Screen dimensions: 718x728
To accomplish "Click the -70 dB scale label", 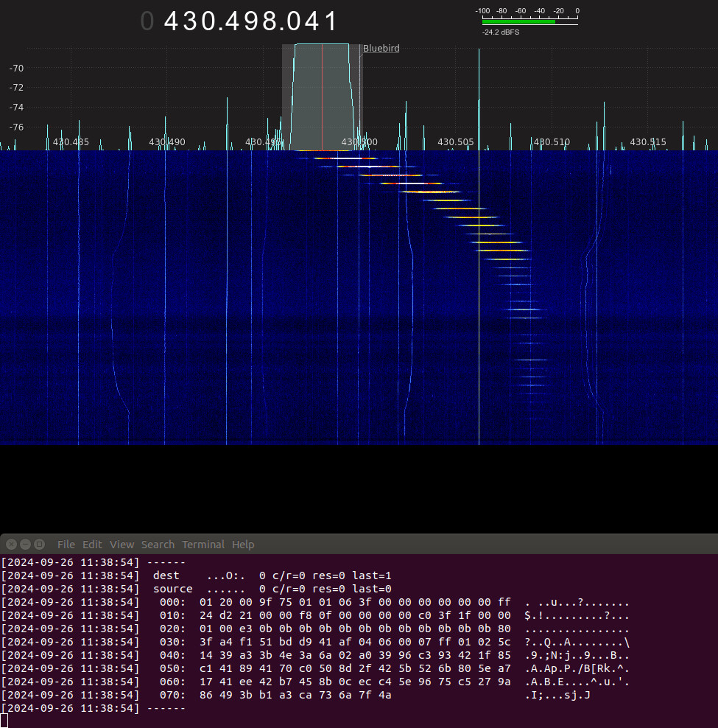I will pyautogui.click(x=16, y=68).
